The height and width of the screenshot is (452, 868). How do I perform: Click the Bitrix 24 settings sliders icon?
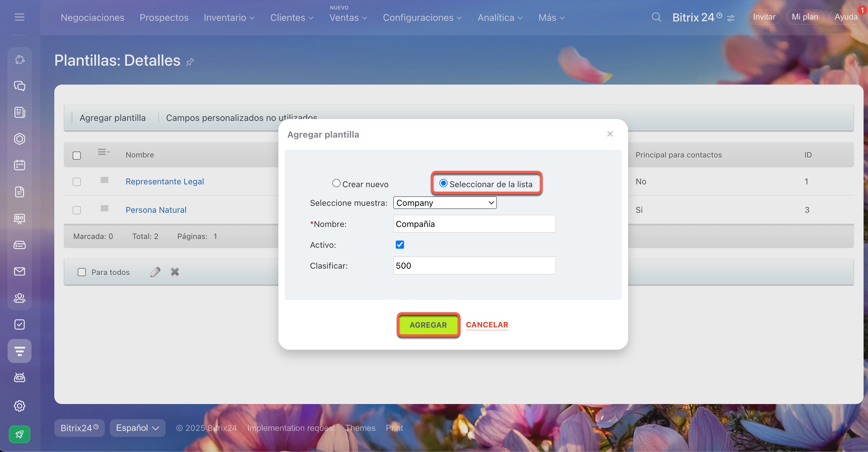point(730,18)
